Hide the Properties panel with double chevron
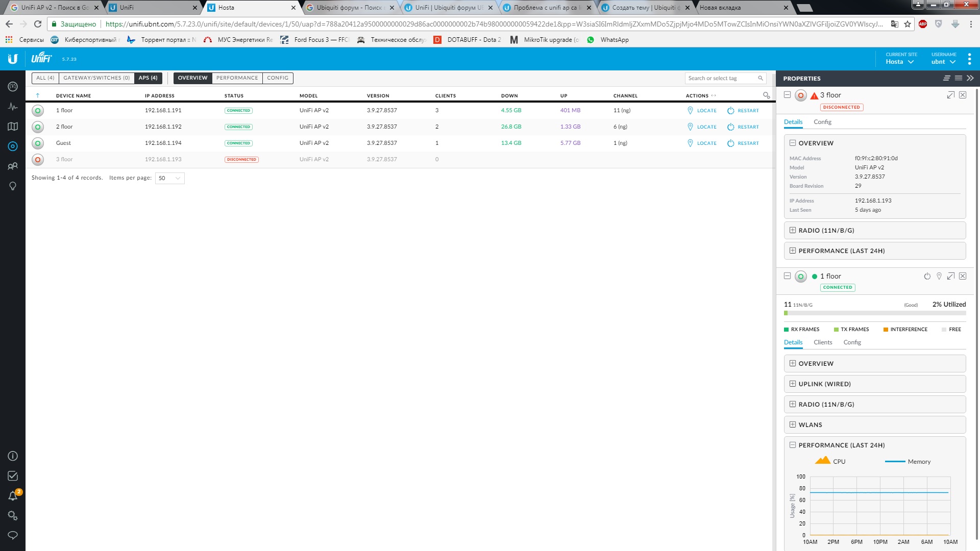 coord(970,78)
